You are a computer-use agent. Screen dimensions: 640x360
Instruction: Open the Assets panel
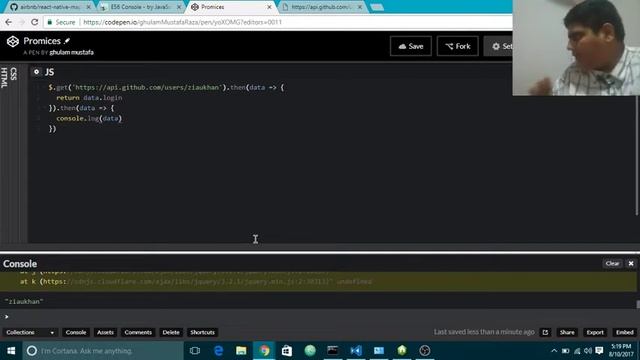[105, 332]
